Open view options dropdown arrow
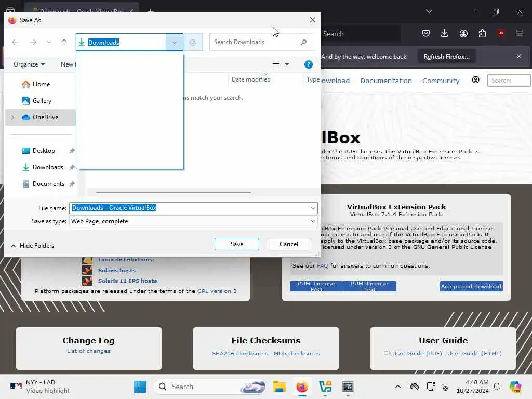The width and height of the screenshot is (532, 399). (287, 64)
